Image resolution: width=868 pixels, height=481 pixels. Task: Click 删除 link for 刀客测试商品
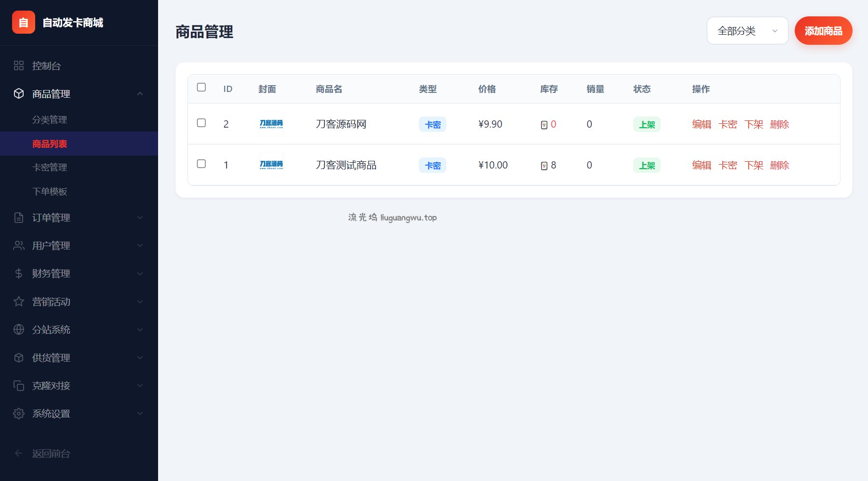(779, 165)
